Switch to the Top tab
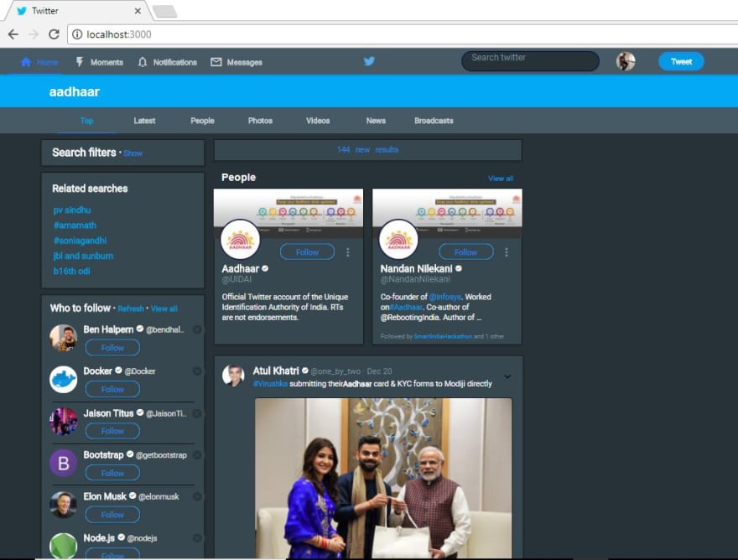This screenshot has height=560, width=738. tap(86, 121)
